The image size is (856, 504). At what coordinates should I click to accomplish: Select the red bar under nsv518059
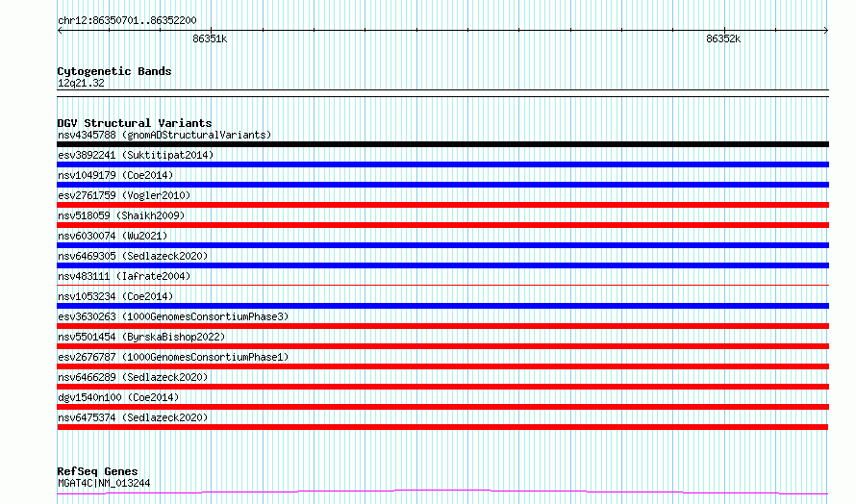point(442,225)
